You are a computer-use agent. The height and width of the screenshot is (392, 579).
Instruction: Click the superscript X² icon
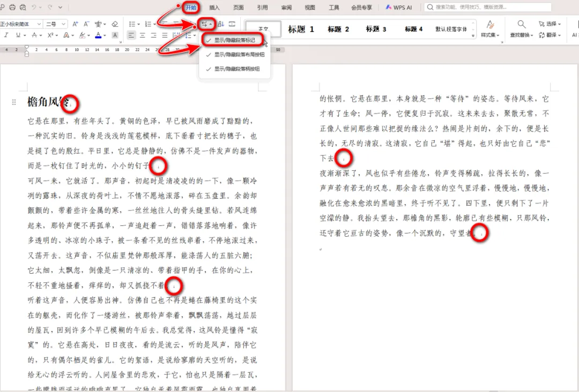click(50, 35)
